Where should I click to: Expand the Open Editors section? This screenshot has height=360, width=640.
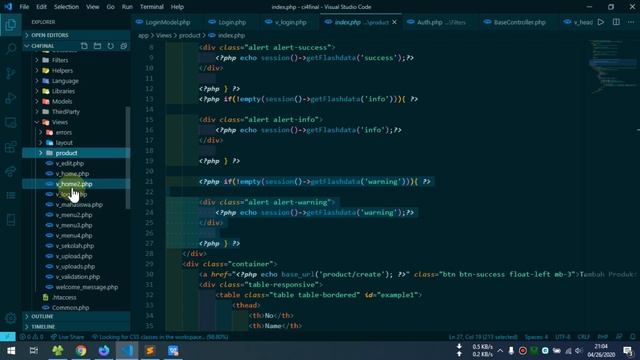[77, 35]
